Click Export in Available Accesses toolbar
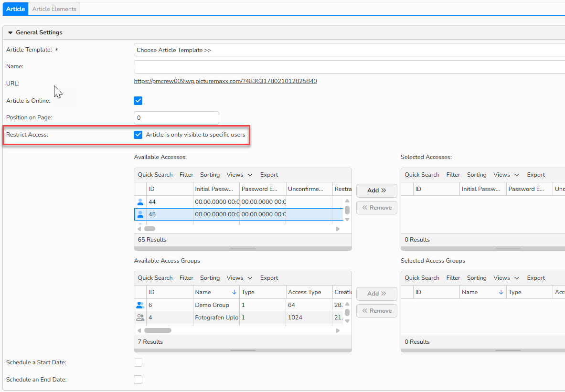Screen dimensions: 565x392 pyautogui.click(x=269, y=175)
